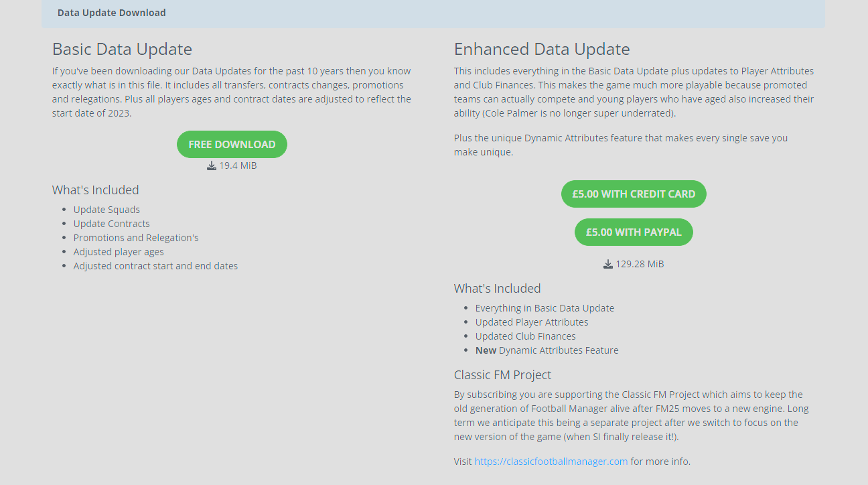Pay £5.00 with credit card
Screen dimensions: 868x485
[x=634, y=194]
